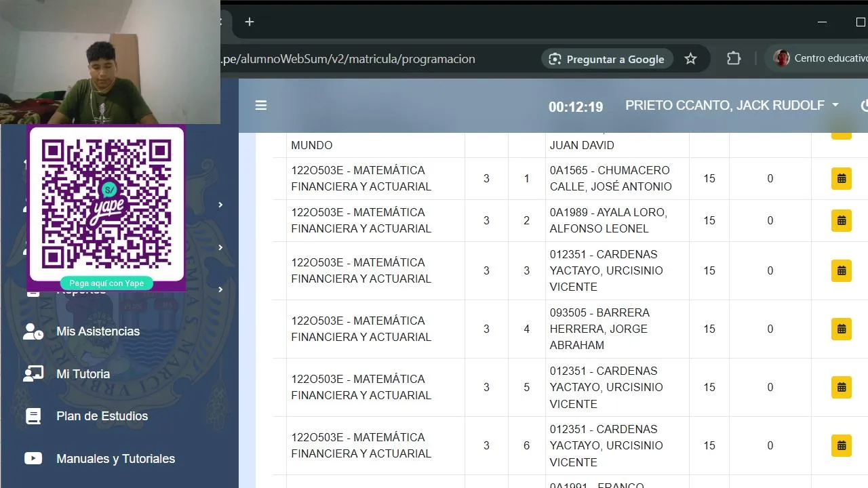This screenshot has width=868, height=488.
Task: View calendar schedule for section 5 row
Action: coord(842,388)
